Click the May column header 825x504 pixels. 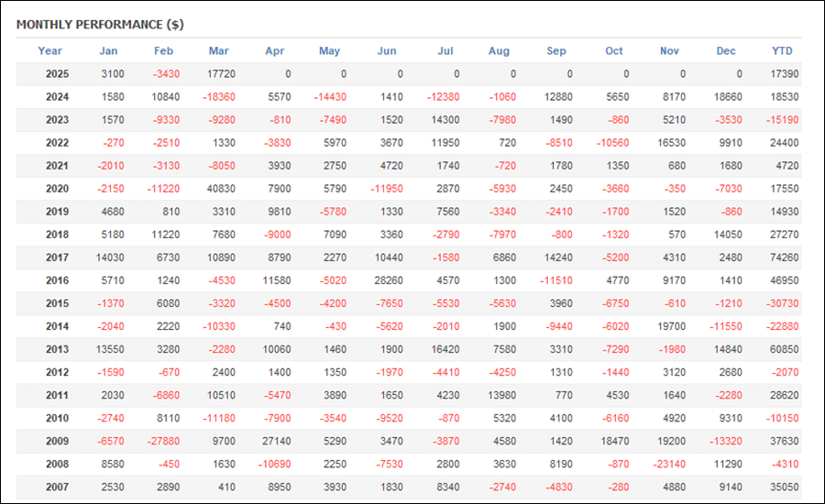coord(329,51)
